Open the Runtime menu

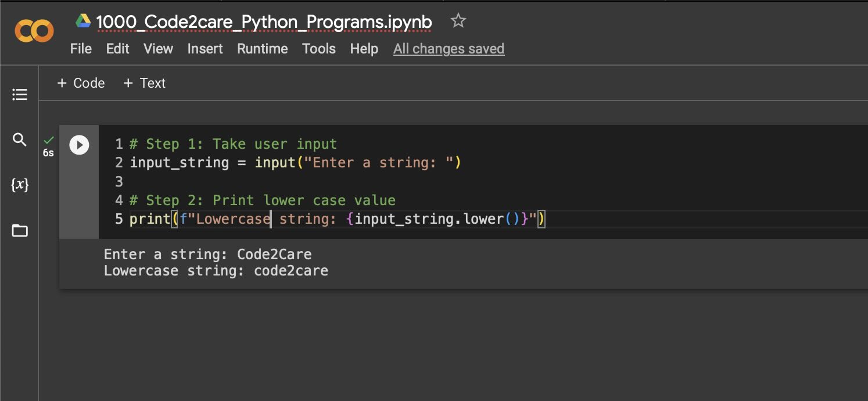(262, 49)
